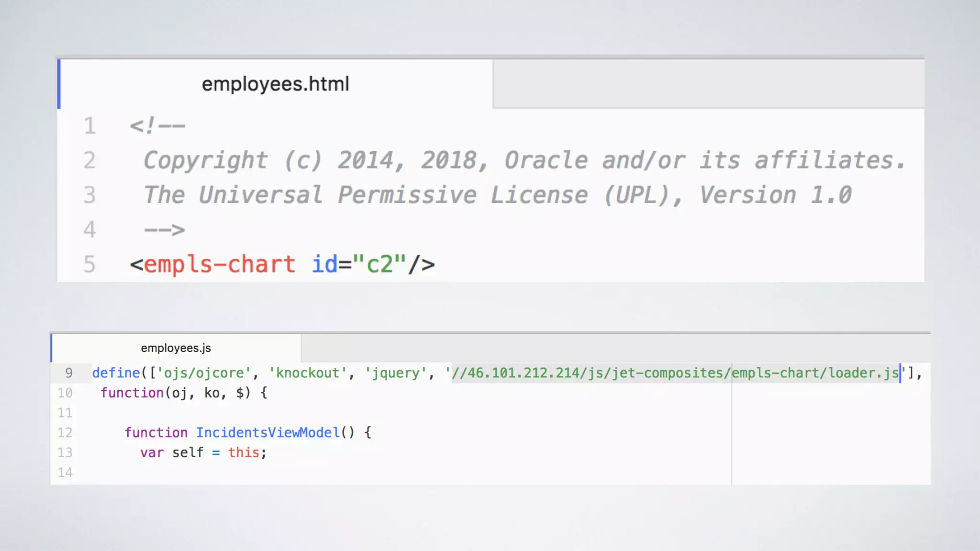Screen dimensions: 980x551
Task: Click the highlighted loader.js URL string
Action: pyautogui.click(x=675, y=373)
